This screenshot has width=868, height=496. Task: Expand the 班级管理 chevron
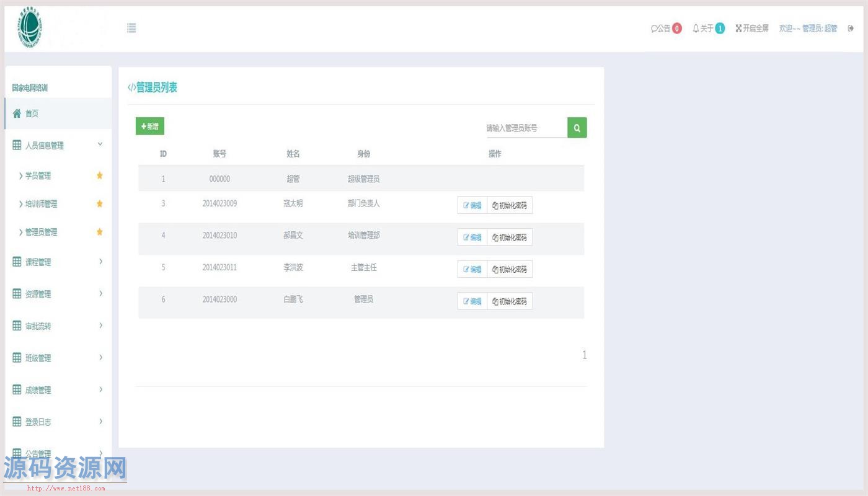pos(101,358)
